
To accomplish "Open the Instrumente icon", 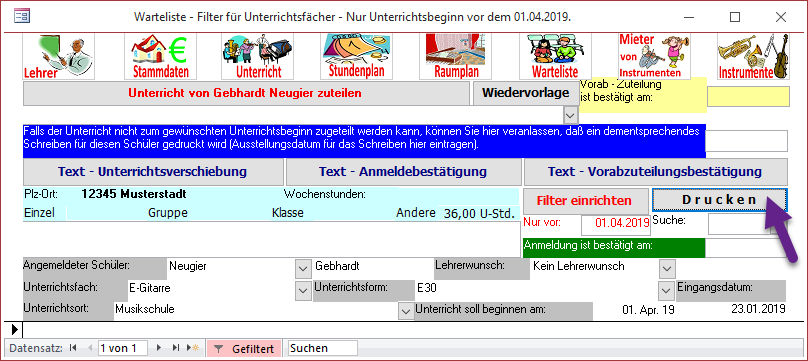I will click(753, 56).
